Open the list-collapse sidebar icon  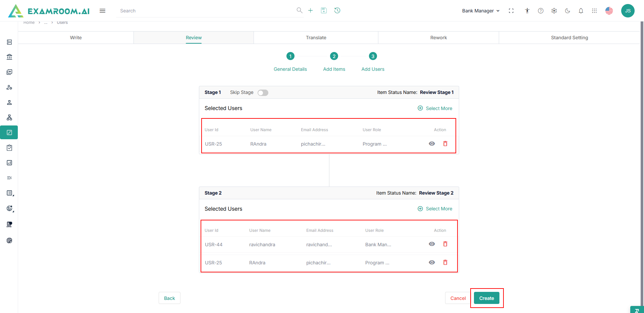click(x=9, y=178)
